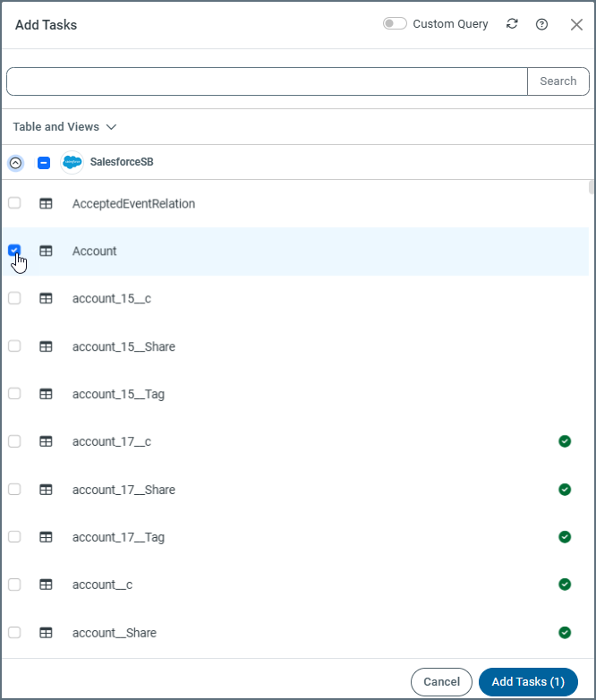
Task: Click green check status for account__Share
Action: [564, 632]
